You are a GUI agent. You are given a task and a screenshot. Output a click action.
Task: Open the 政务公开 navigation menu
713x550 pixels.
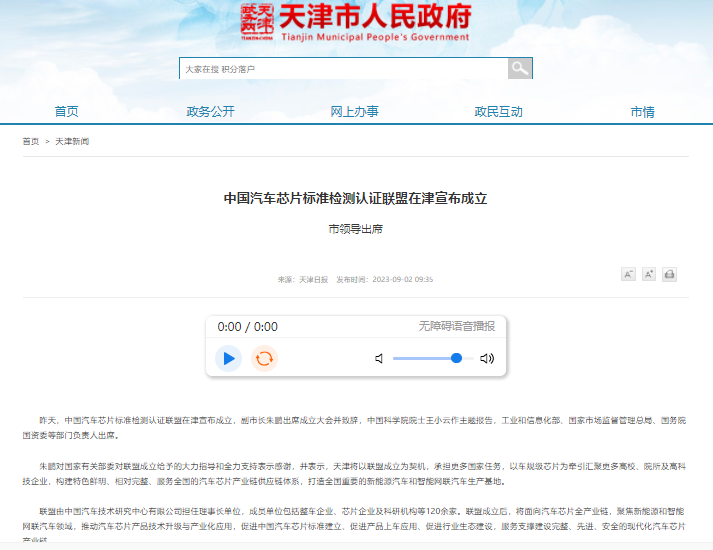pos(211,111)
